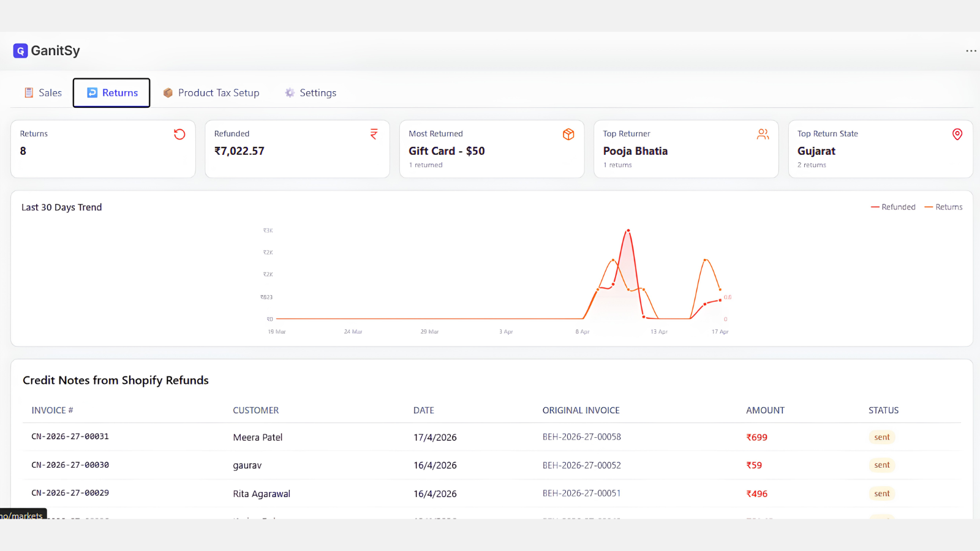Screen dimensions: 980x551
Task: Toggle the Refunded series in chart legend
Action: click(x=893, y=207)
